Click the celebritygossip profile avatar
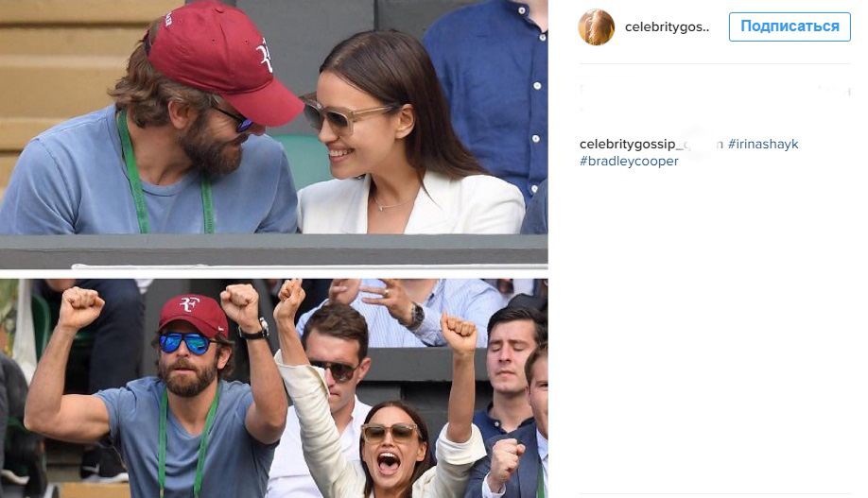 [596, 27]
